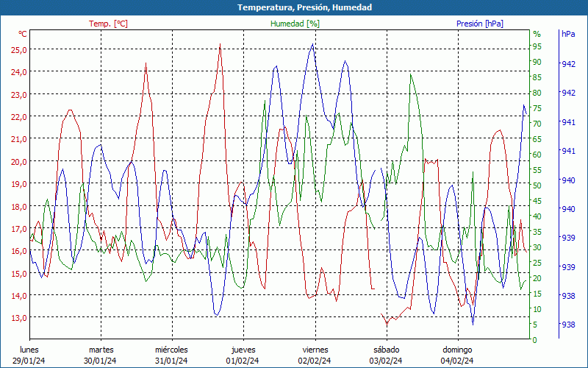Screen dimensions: 588x368
Task: Click the '939' pressure value beside humidity 30
Action: (568, 238)
